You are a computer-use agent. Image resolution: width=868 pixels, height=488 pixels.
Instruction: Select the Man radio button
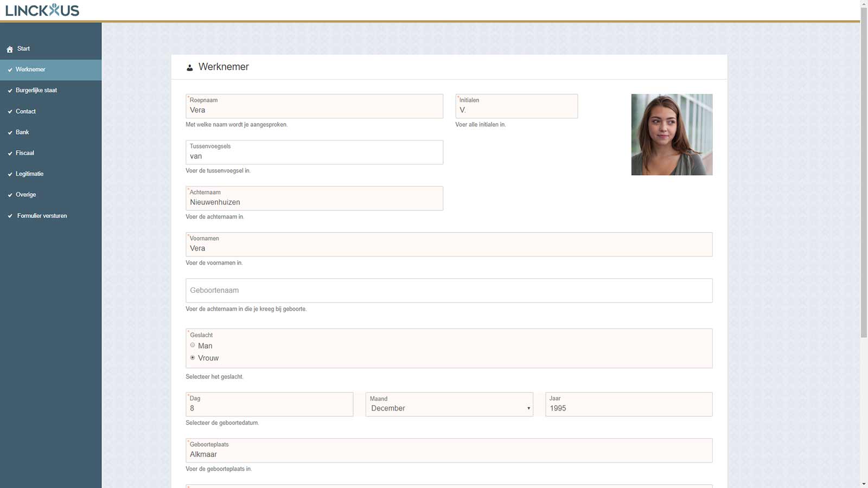(193, 345)
